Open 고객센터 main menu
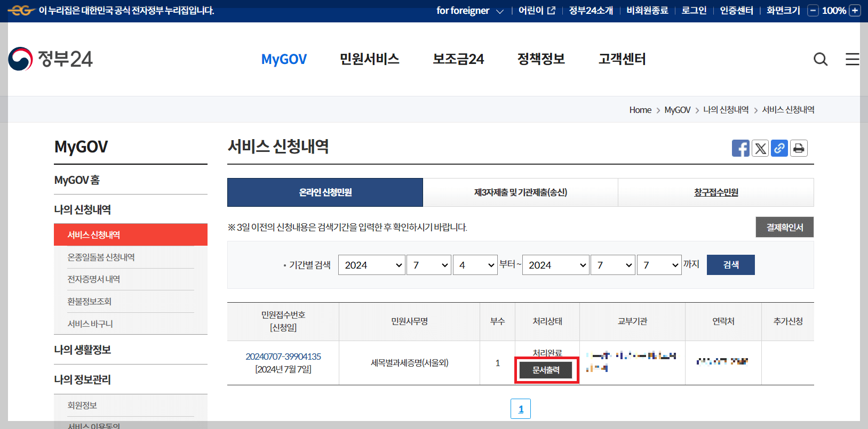The image size is (868, 429). (622, 59)
